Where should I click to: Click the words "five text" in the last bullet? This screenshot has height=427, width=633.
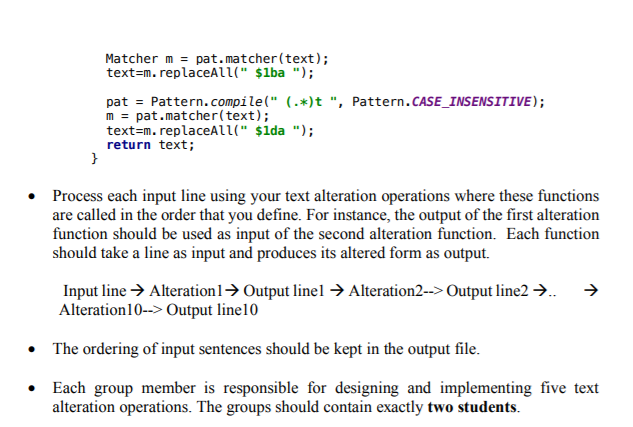570,388
